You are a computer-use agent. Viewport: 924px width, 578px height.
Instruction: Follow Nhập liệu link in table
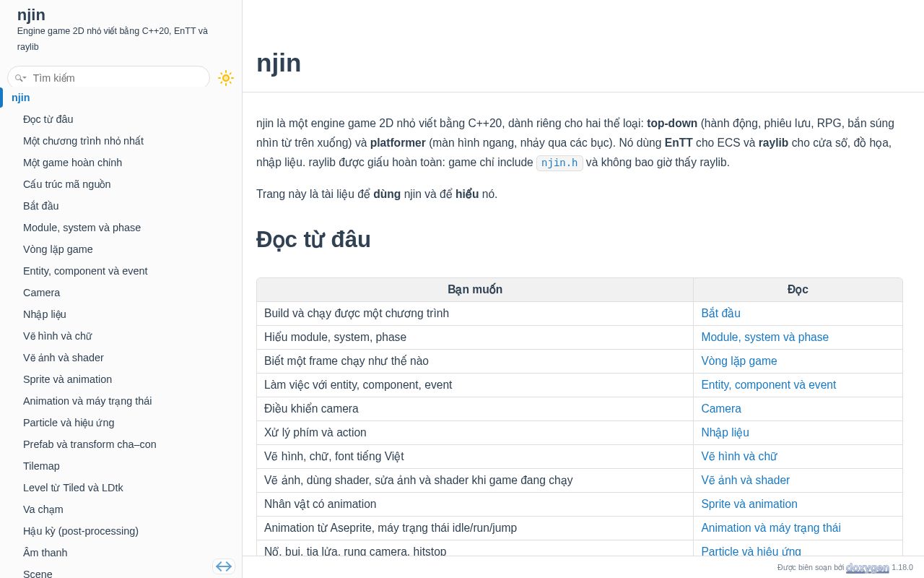tap(725, 433)
